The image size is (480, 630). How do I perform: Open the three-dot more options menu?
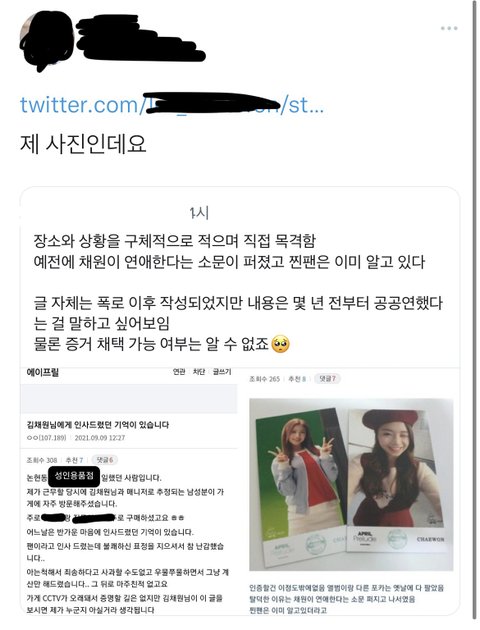click(449, 28)
